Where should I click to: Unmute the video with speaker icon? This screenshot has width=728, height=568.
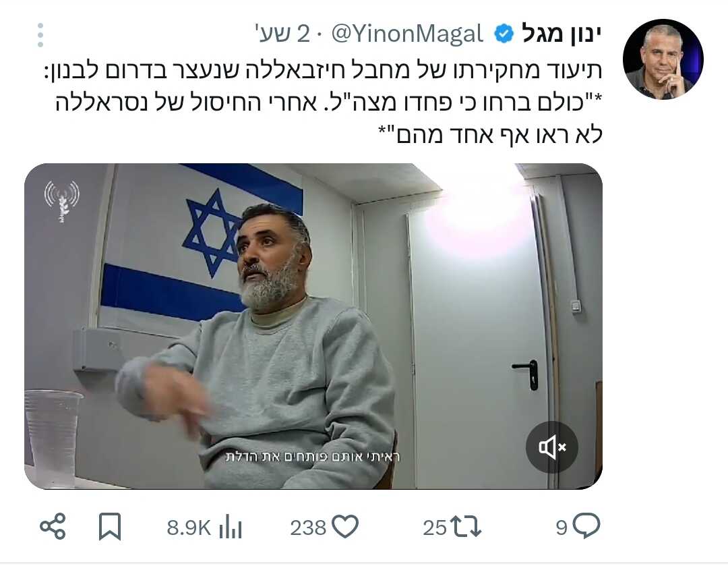click(552, 447)
